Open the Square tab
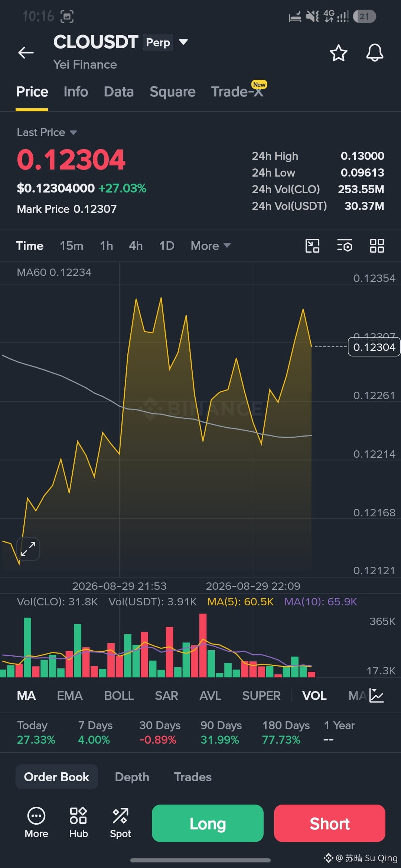Screen dimensions: 401x868 click(x=172, y=92)
